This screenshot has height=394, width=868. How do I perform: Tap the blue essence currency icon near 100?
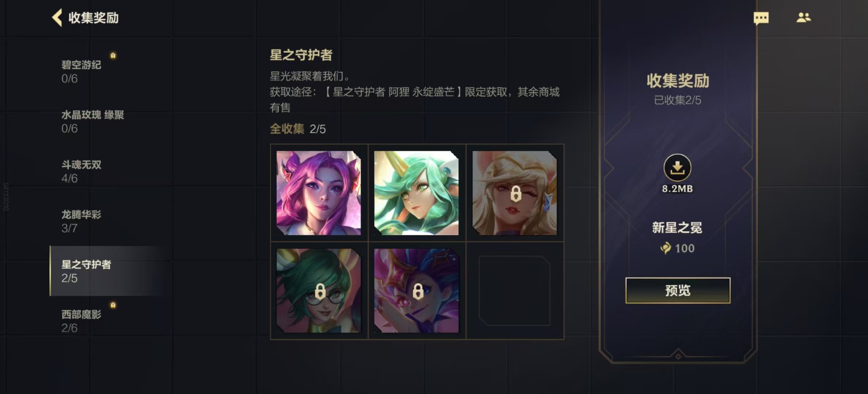666,248
